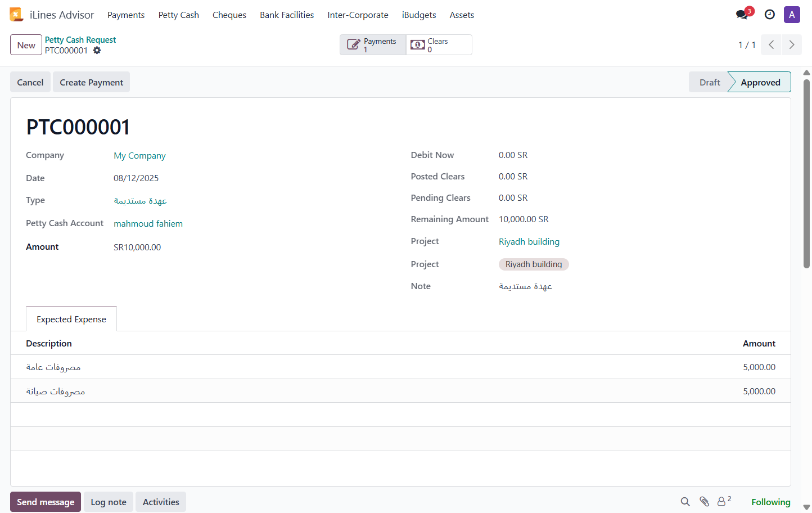Click Send message button
Viewport: 812px width, 513px height.
tap(46, 502)
